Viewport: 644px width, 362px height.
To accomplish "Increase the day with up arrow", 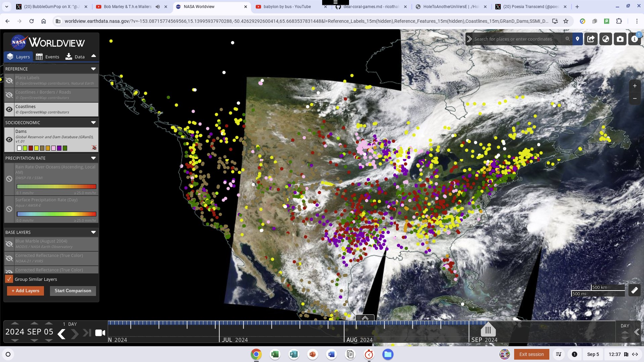I will [x=49, y=323].
